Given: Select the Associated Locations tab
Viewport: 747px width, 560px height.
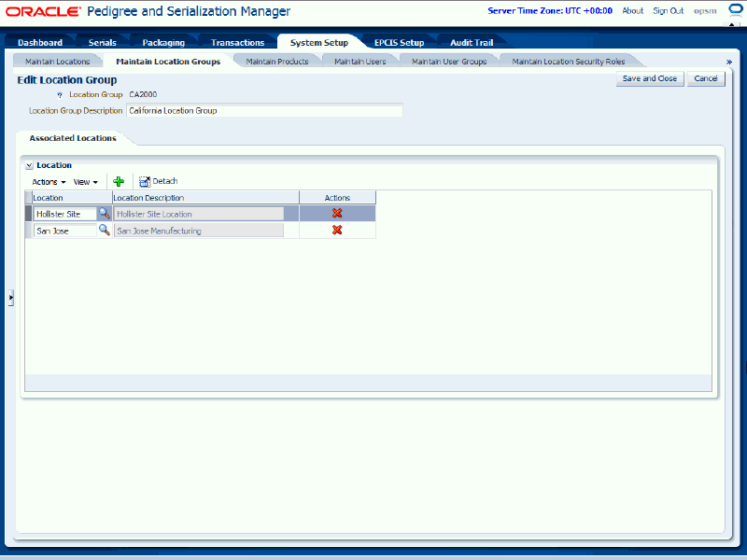Looking at the screenshot, I should (73, 138).
